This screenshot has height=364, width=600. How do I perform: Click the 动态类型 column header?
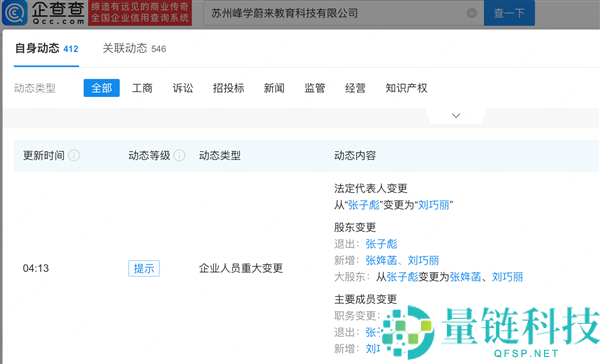tap(220, 155)
